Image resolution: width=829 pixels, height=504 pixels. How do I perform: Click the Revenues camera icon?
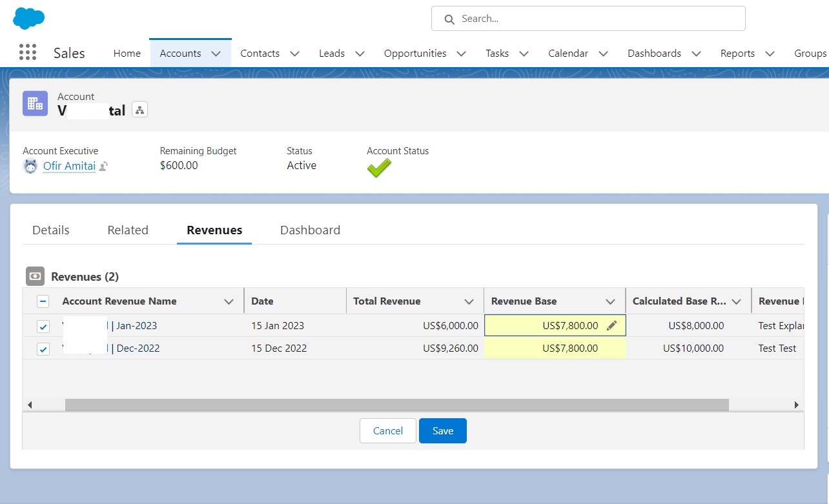35,276
